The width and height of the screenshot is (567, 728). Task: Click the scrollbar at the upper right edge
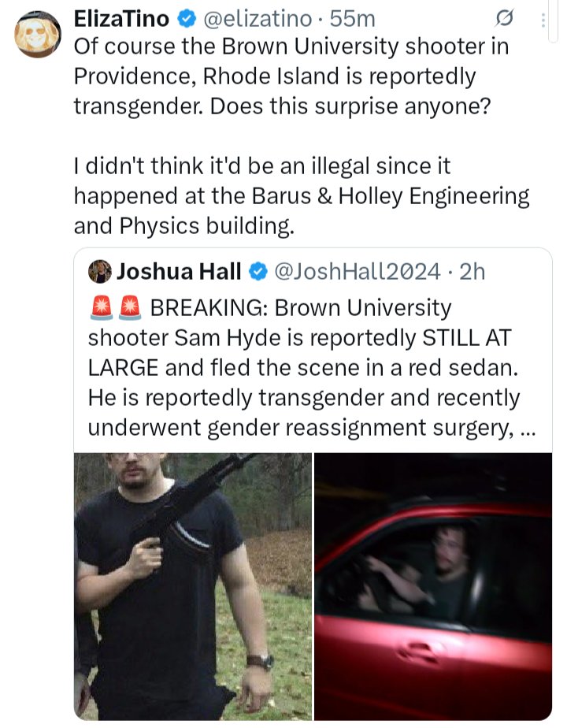pos(553,21)
